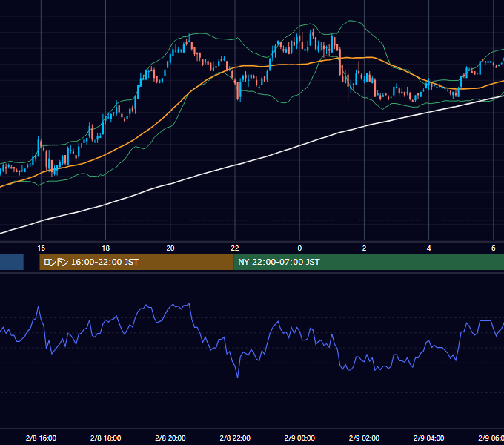The image size is (504, 445).
Task: Select the NY 22:00-07:00 JST session bar
Action: [x=368, y=262]
